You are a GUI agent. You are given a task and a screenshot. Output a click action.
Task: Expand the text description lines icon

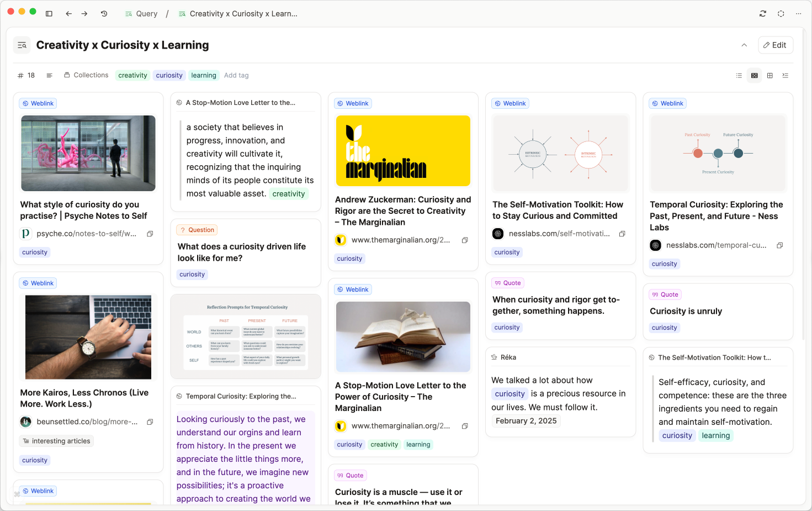click(x=49, y=75)
